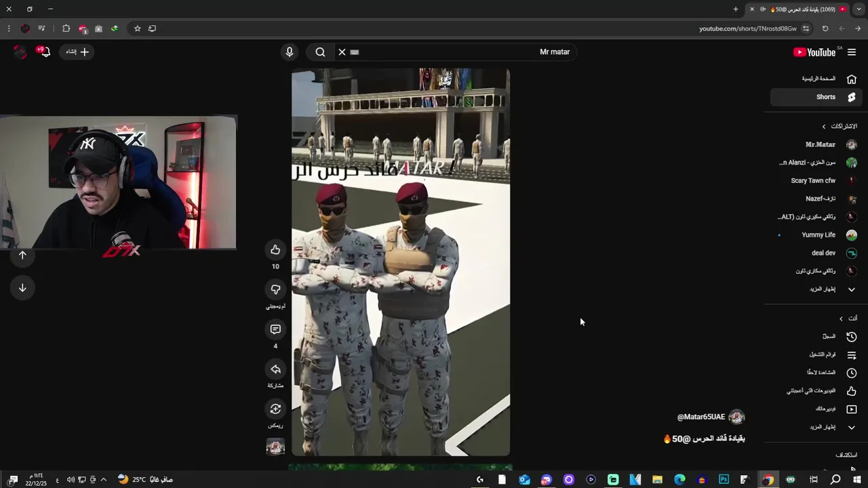
Task: Open the sound thumbnail under Remix
Action: coord(275,447)
